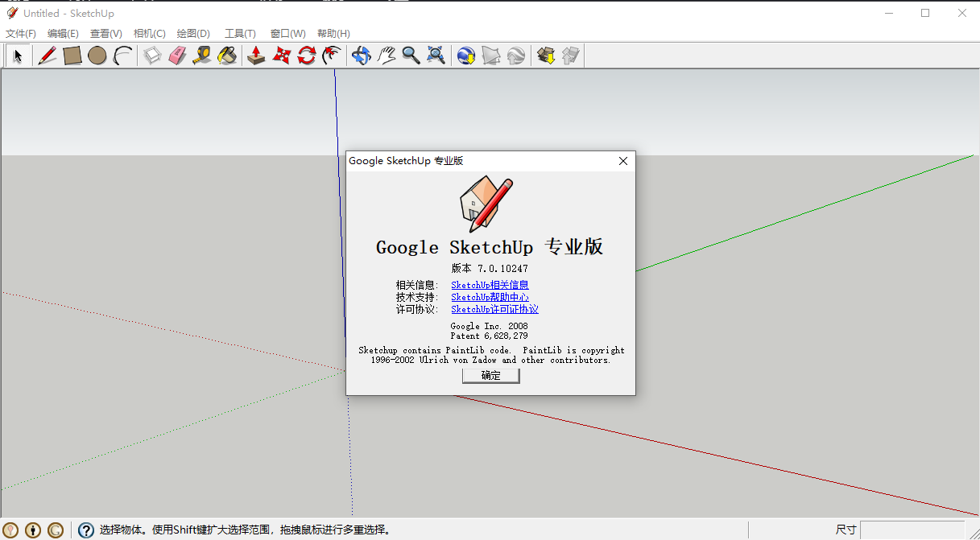The image size is (980, 540).
Task: Open the SketchUp相关信息 link
Action: pos(490,285)
